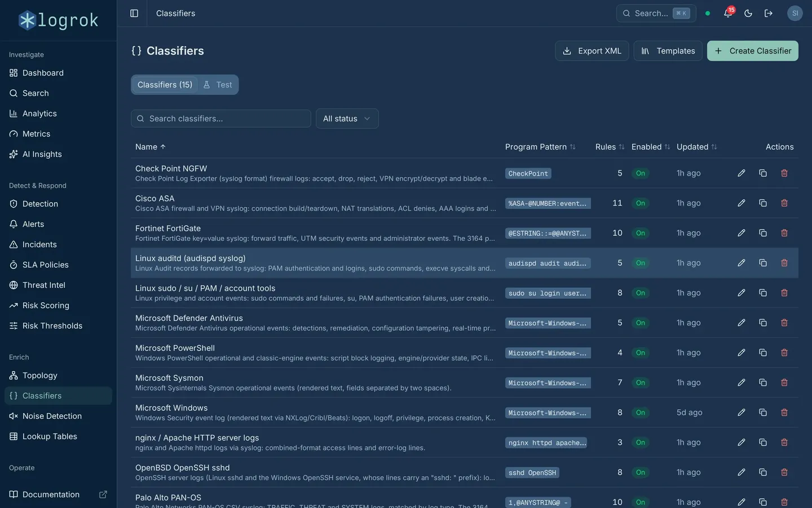Go to Noise Detection in the sidebar
Image resolution: width=812 pixels, height=508 pixels.
[58, 416]
